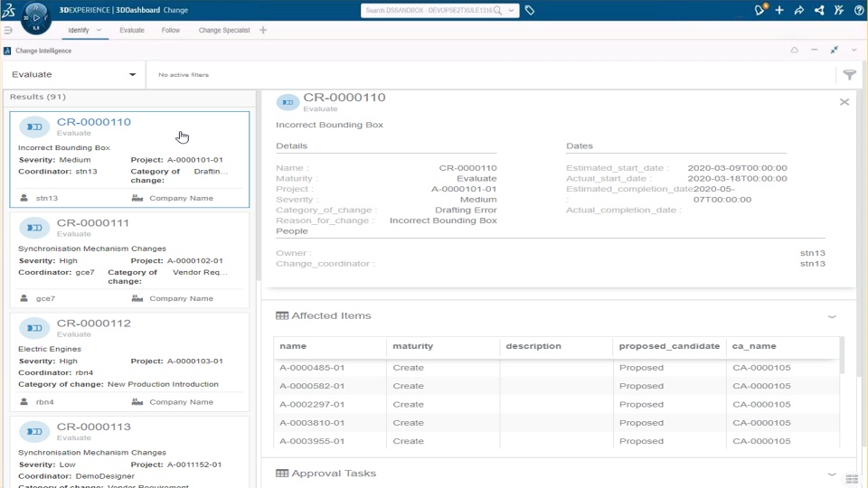Collapse the Approval Tasks section
The width and height of the screenshot is (868, 488).
pyautogui.click(x=832, y=474)
